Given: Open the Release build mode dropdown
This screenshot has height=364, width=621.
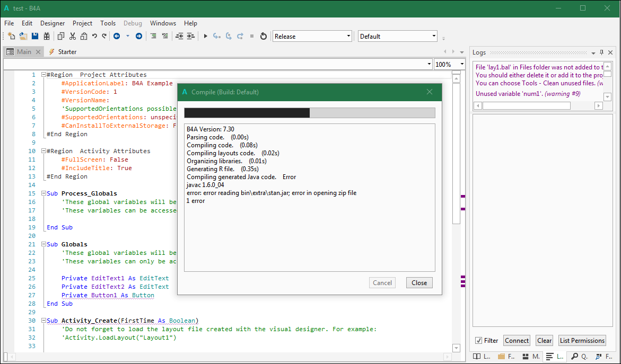Looking at the screenshot, I should coord(348,36).
